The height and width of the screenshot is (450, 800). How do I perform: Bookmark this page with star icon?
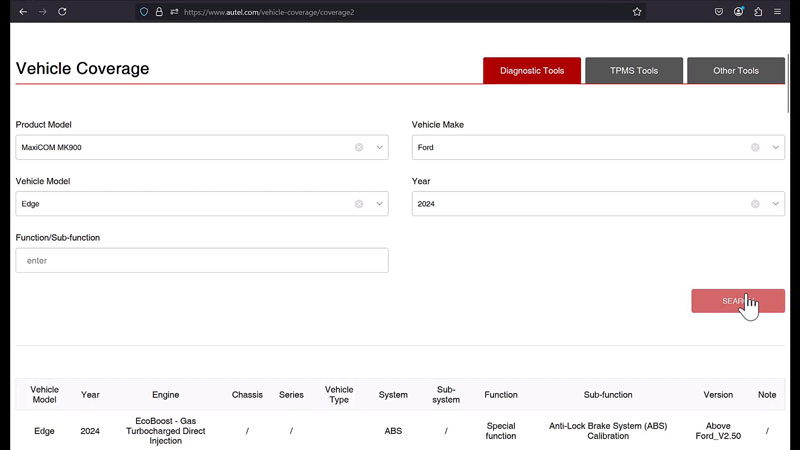637,12
